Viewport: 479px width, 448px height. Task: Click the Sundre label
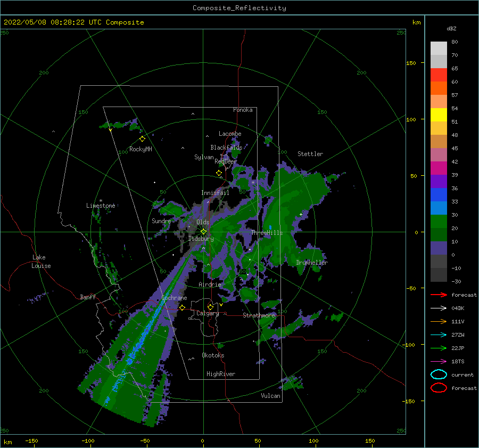click(161, 221)
